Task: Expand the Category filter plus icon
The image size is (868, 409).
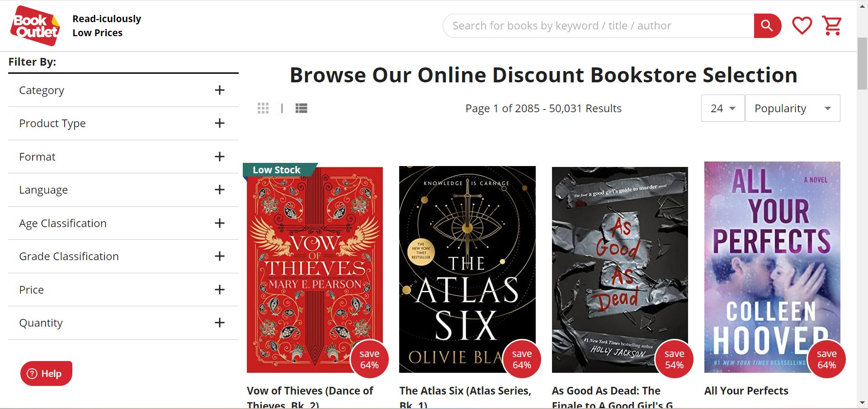Action: tap(220, 90)
